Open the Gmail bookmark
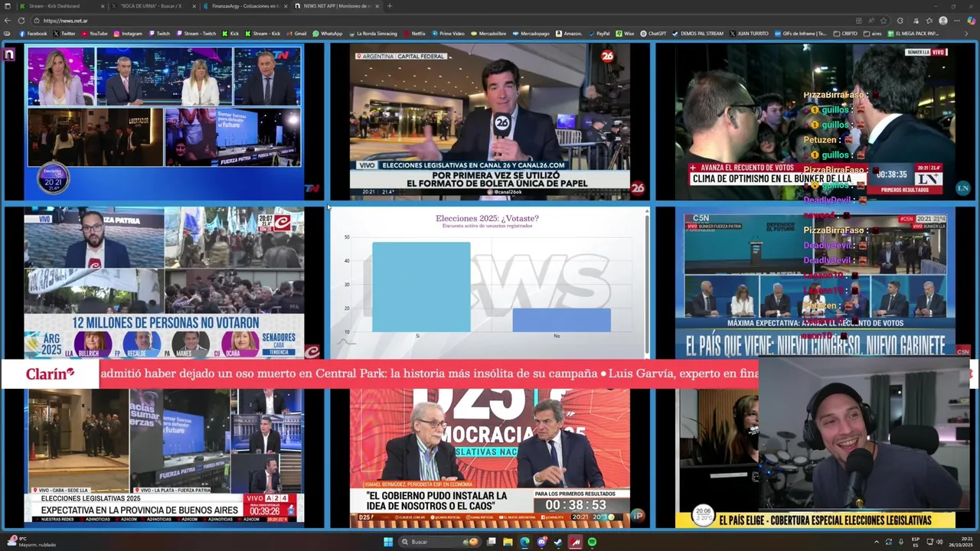Screen dimensions: 980x551 (296, 34)
